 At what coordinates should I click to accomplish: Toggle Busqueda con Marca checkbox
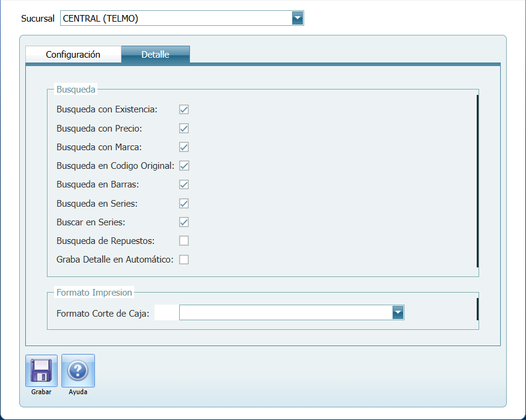184,147
